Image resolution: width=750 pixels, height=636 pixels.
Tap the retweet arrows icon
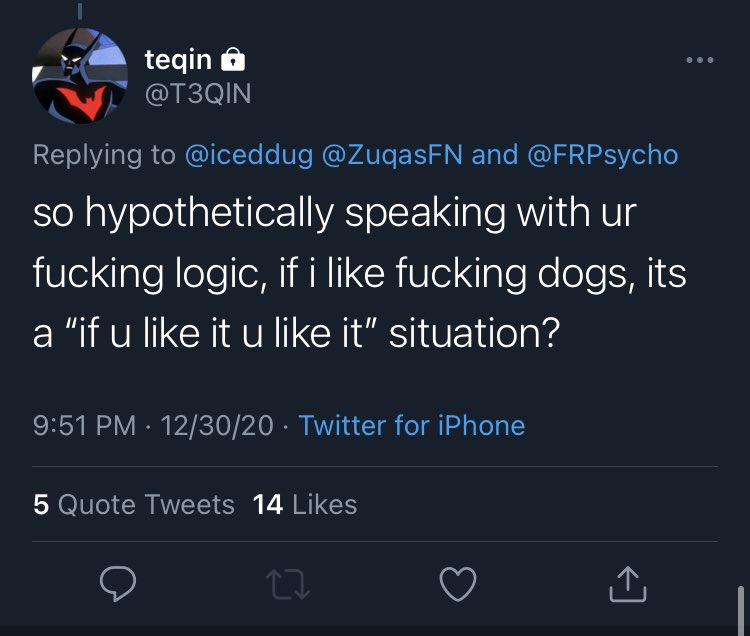pyautogui.click(x=288, y=585)
